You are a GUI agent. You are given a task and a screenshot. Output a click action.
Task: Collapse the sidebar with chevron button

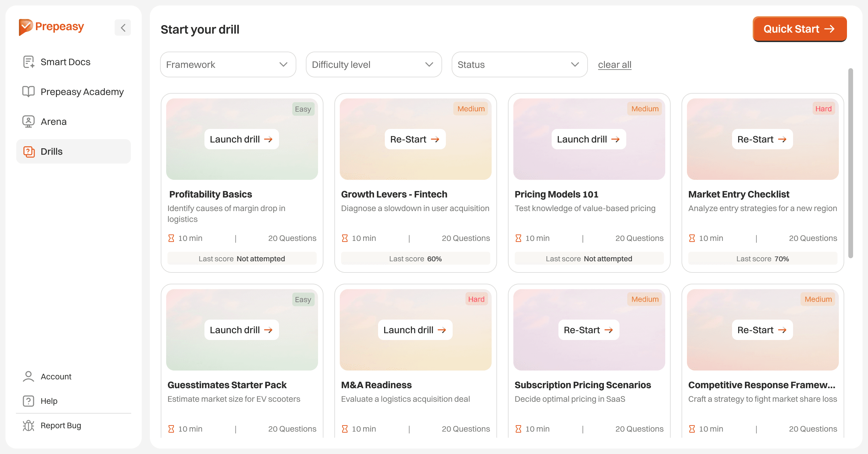click(123, 27)
